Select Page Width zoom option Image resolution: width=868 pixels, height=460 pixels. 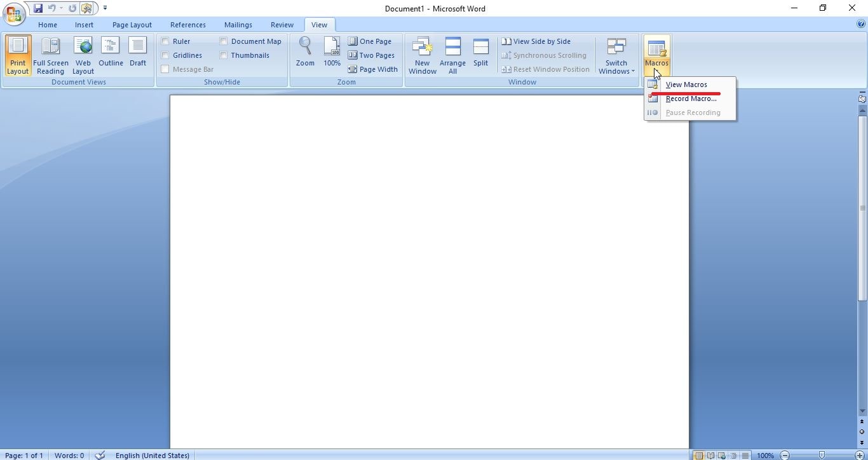point(373,69)
